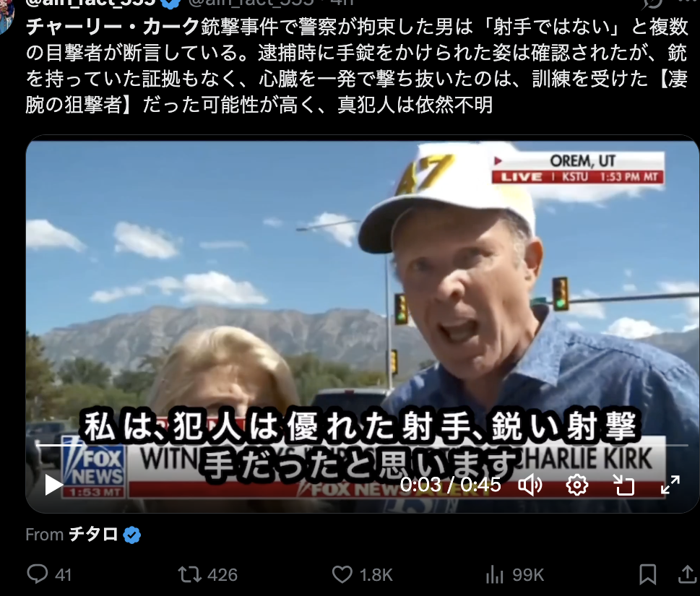Click the verified badge beside チタロ

(x=131, y=535)
